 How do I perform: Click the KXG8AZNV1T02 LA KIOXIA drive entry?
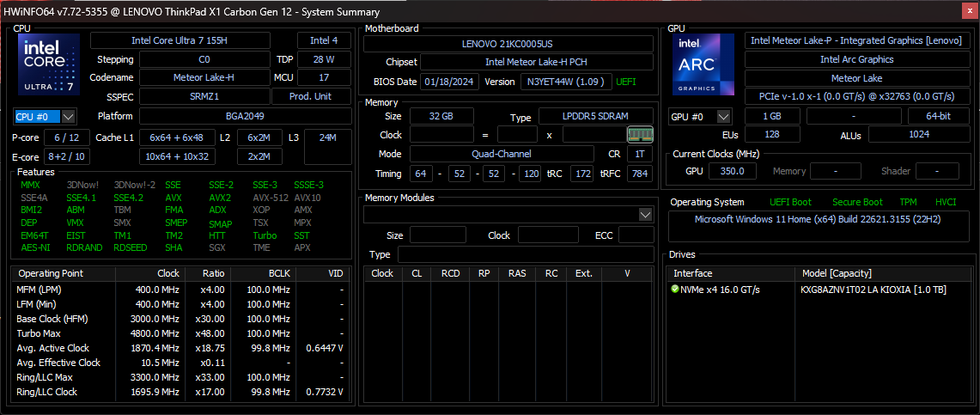[x=873, y=290]
